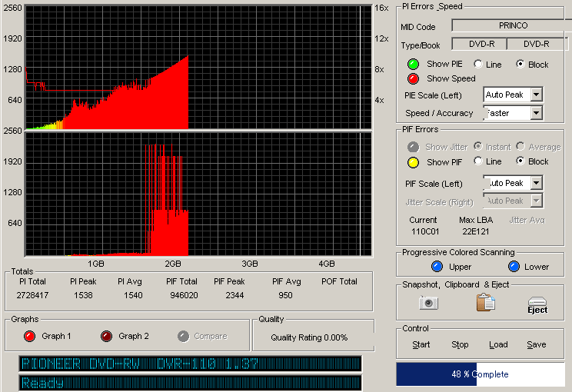Select Block mode for PIE
The width and height of the screenshot is (572, 392).
pos(520,64)
